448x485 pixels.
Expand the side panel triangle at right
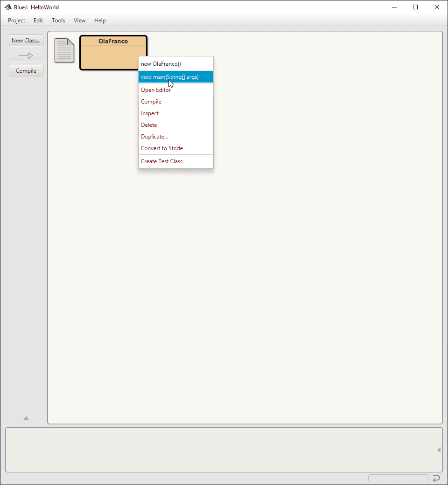click(x=438, y=450)
